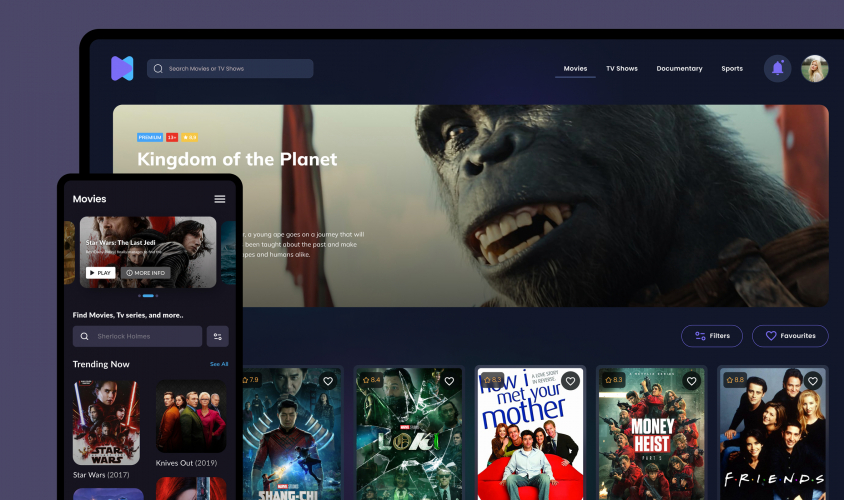Screen dimensions: 844x500
Task: Click the app logo in the desktop header
Action: (122, 68)
